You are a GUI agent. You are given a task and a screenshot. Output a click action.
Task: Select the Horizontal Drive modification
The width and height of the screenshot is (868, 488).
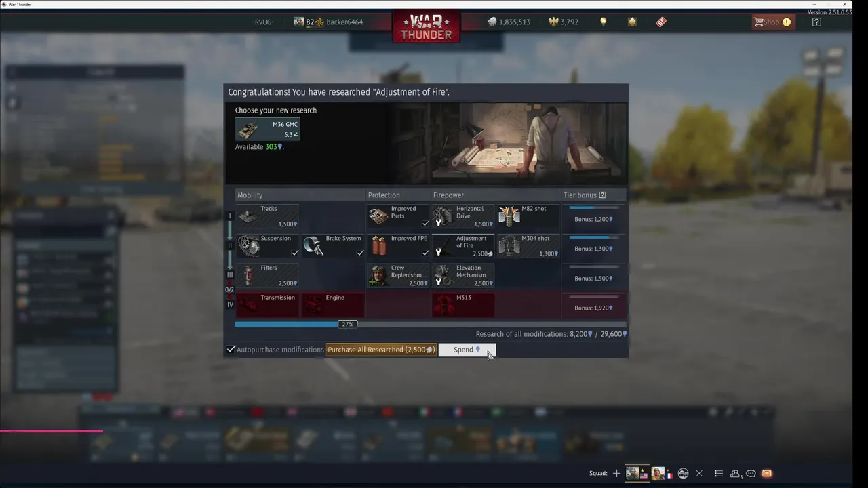(x=464, y=216)
